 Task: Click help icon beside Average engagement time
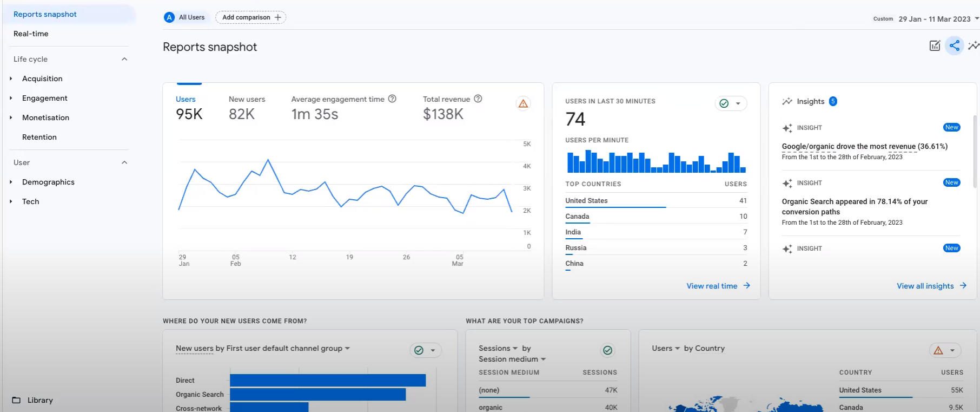pyautogui.click(x=393, y=99)
